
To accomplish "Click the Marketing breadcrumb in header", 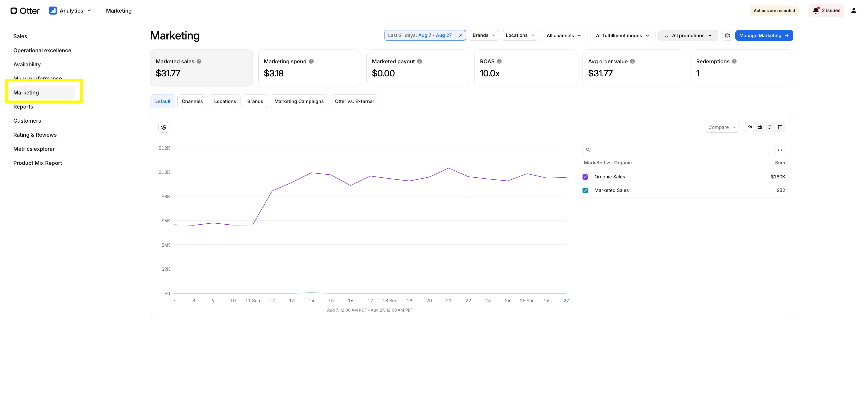I will coord(119,11).
